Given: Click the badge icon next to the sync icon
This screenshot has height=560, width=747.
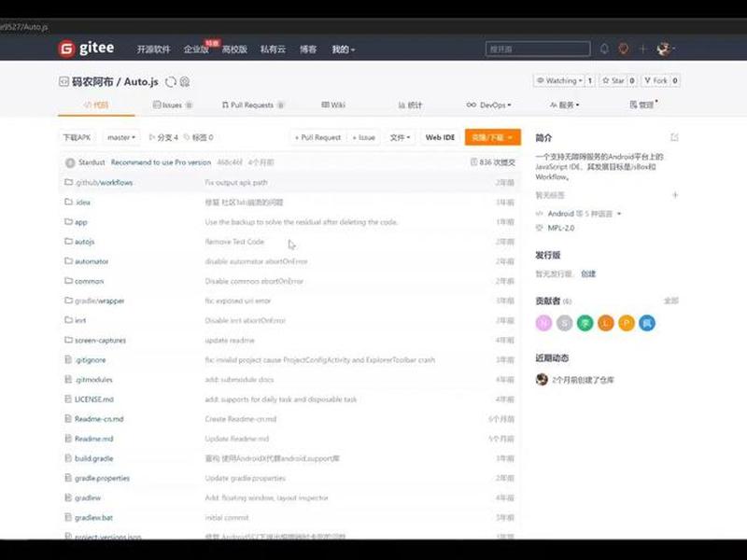Looking at the screenshot, I should click(x=185, y=82).
